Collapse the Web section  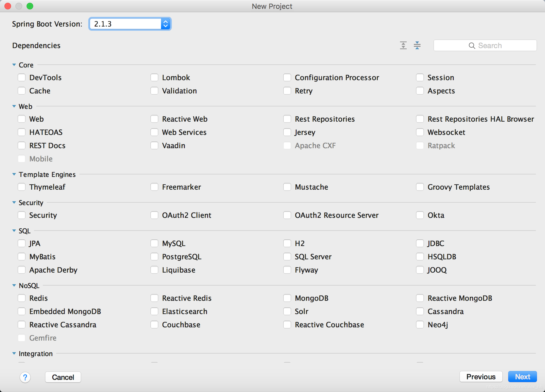[14, 106]
